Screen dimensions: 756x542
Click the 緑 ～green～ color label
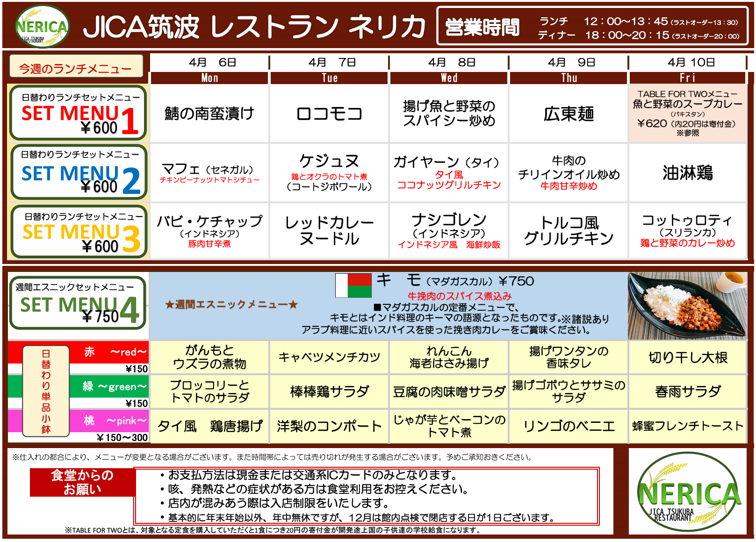pos(109,387)
